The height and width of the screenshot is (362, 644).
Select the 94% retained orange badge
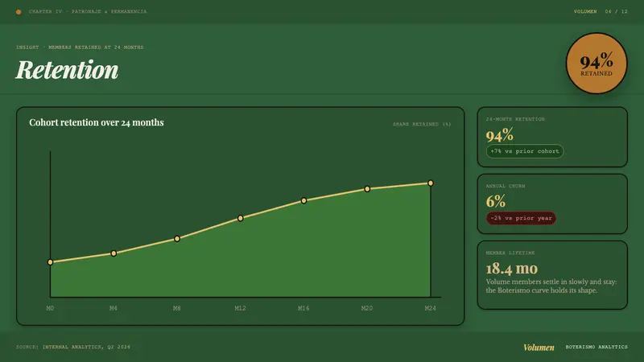(597, 64)
